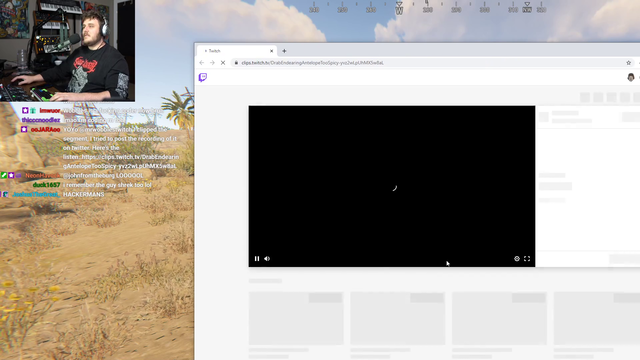Pause the Twitch clip playback
The width and height of the screenshot is (640, 360).
(x=257, y=258)
